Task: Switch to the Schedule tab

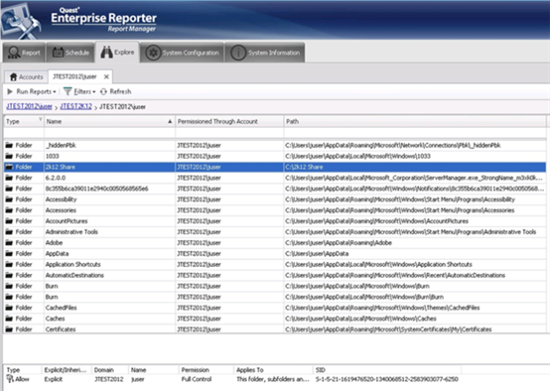Action: click(x=70, y=53)
